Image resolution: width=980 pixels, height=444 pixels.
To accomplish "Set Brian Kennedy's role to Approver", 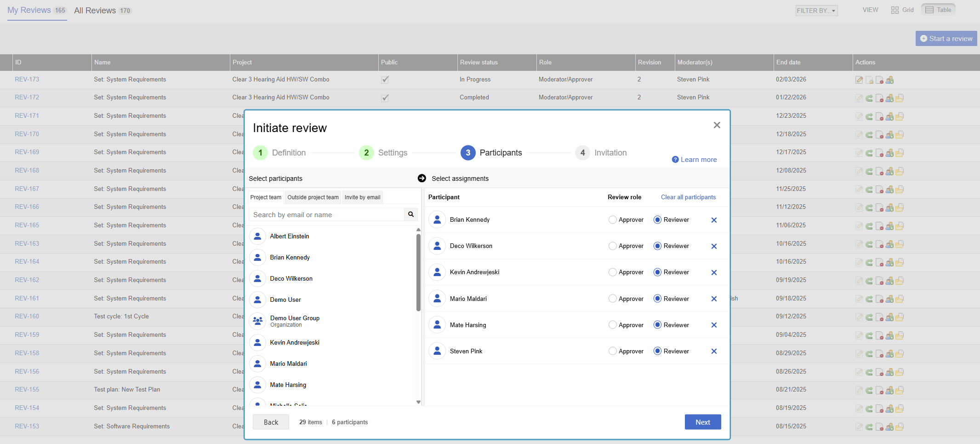I will click(x=612, y=220).
